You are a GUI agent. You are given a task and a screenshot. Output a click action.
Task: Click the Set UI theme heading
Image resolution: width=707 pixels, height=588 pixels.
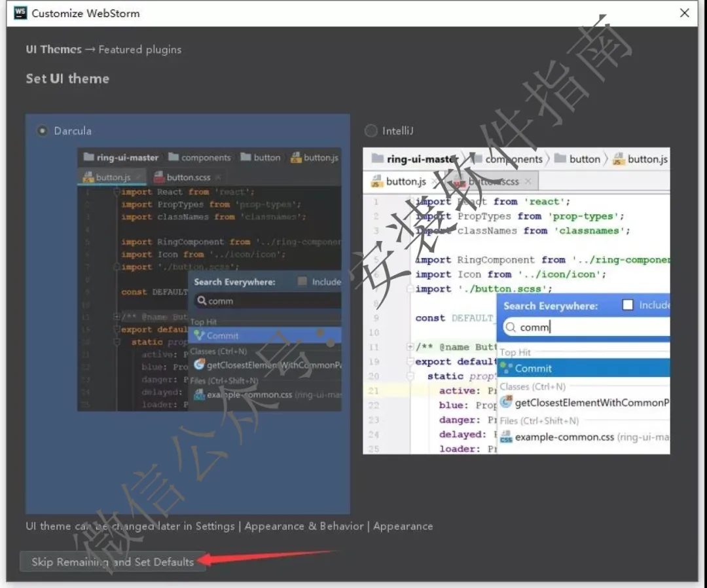click(67, 79)
